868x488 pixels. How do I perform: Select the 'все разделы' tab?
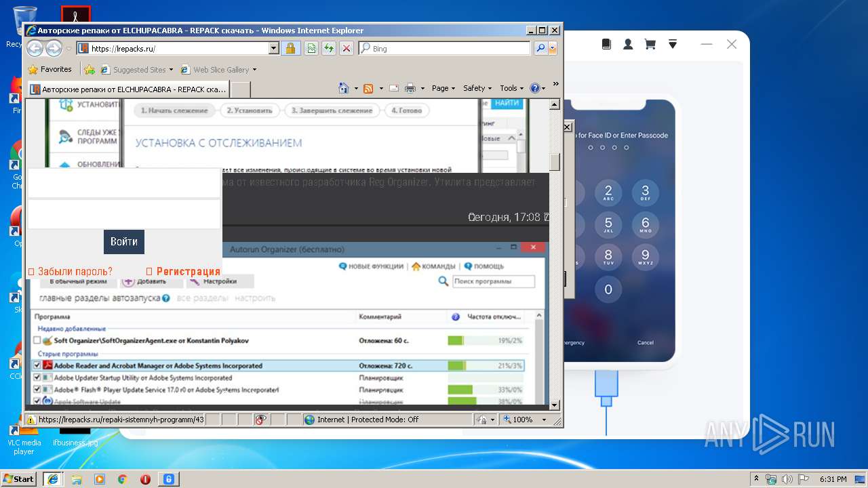coord(202,298)
